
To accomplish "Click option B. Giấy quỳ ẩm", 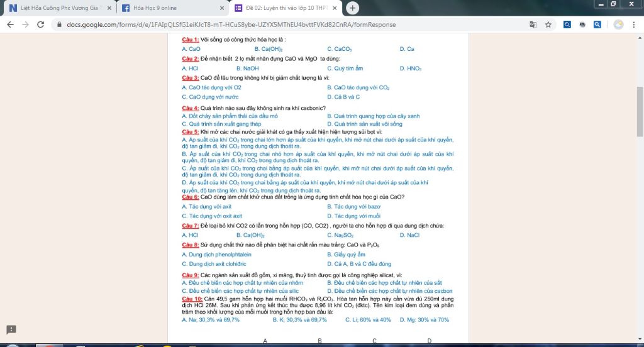I will pyautogui.click(x=347, y=255).
